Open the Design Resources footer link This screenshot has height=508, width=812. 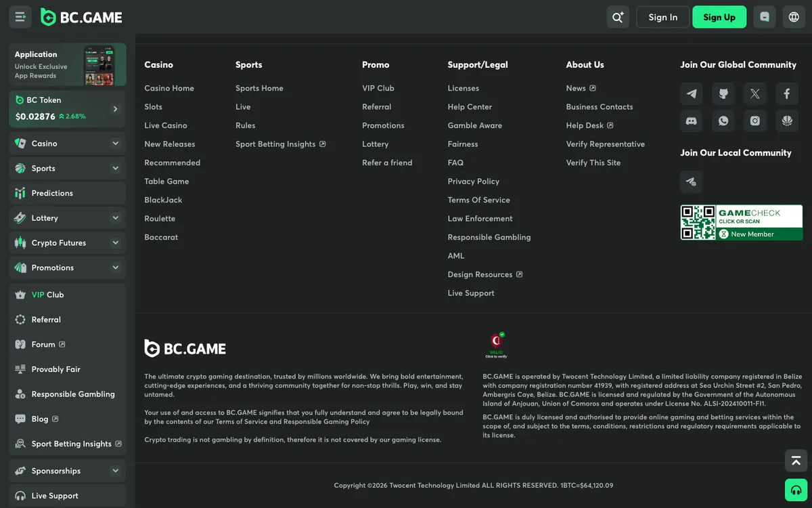tap(484, 274)
